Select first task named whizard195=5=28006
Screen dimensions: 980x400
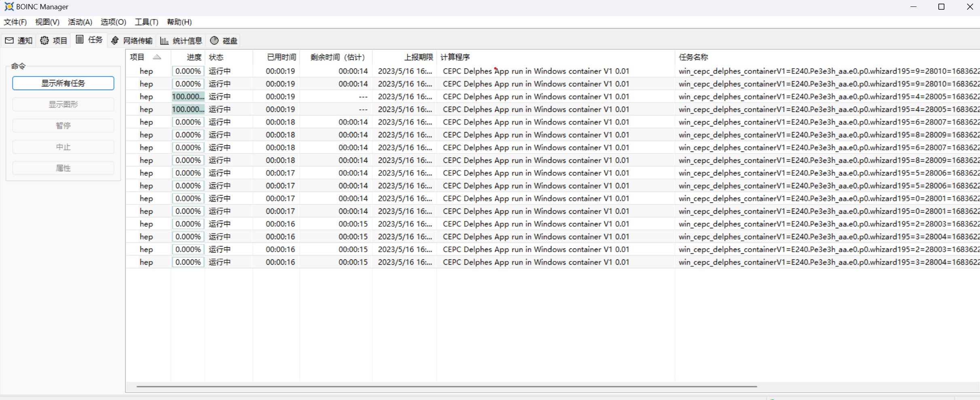coord(829,173)
